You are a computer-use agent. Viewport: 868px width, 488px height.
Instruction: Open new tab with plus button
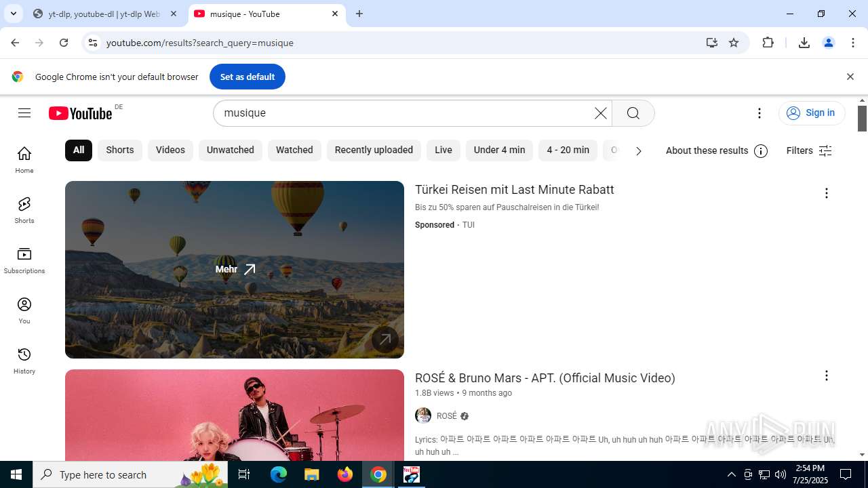coord(359,14)
